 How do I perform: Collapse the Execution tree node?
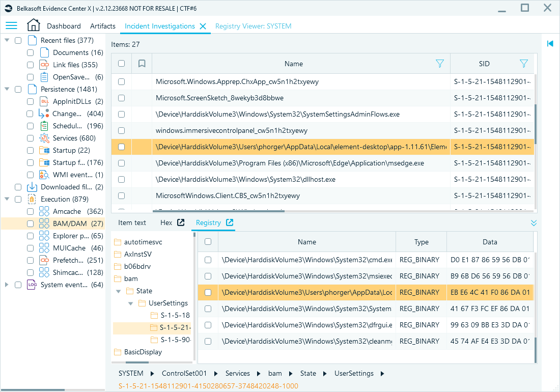7,199
